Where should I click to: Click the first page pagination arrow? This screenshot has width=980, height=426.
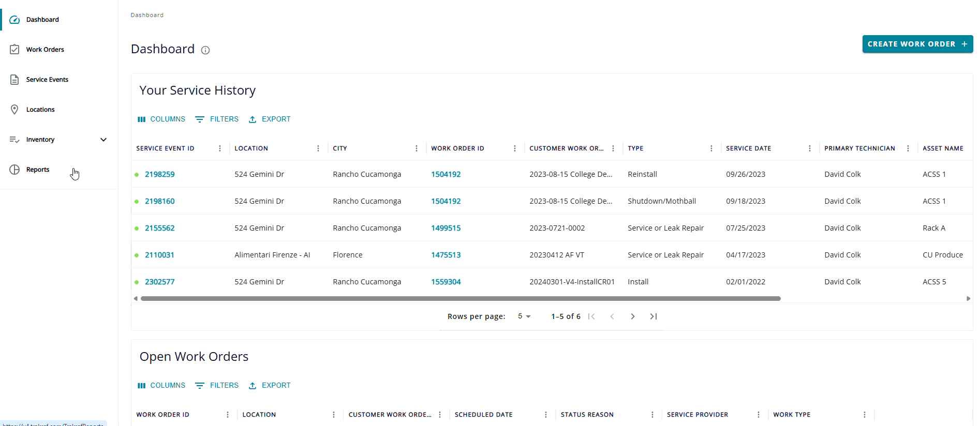tap(591, 316)
